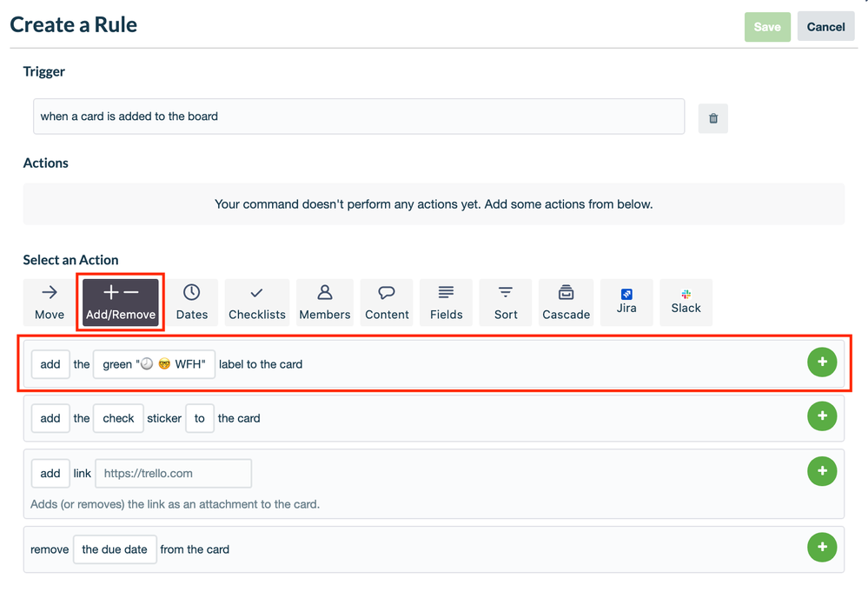The width and height of the screenshot is (868, 592).
Task: Select the green WFH label swatch
Action: pyautogui.click(x=154, y=363)
